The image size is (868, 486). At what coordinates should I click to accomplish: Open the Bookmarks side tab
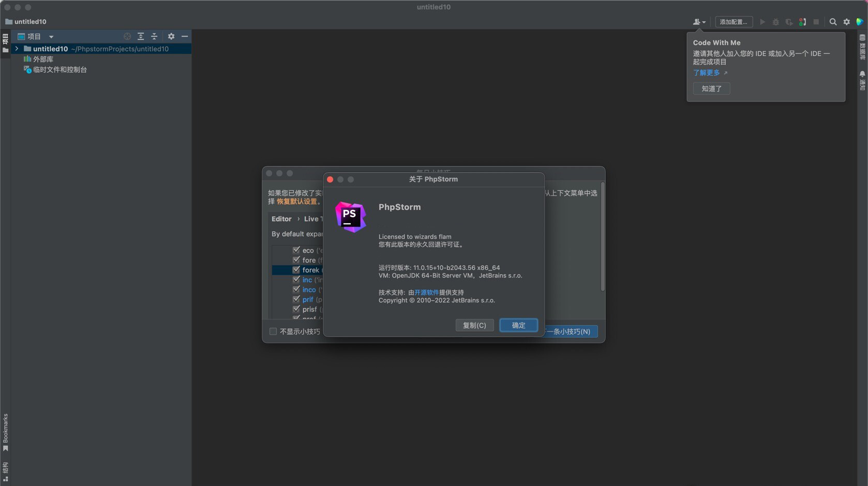coord(6,432)
